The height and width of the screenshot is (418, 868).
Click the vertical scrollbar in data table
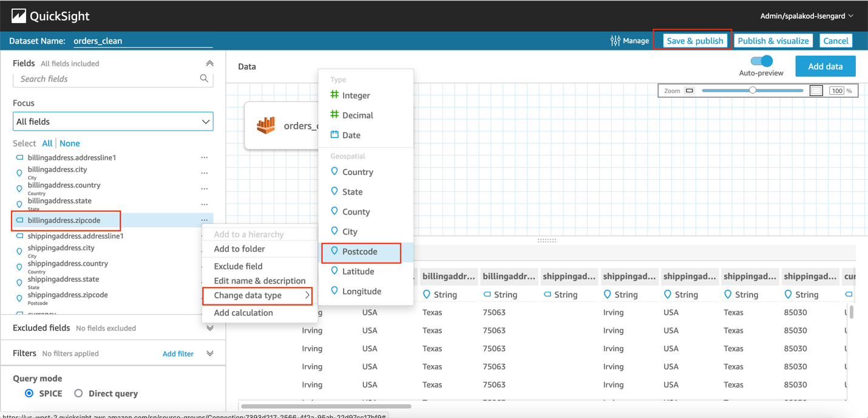(x=852, y=312)
